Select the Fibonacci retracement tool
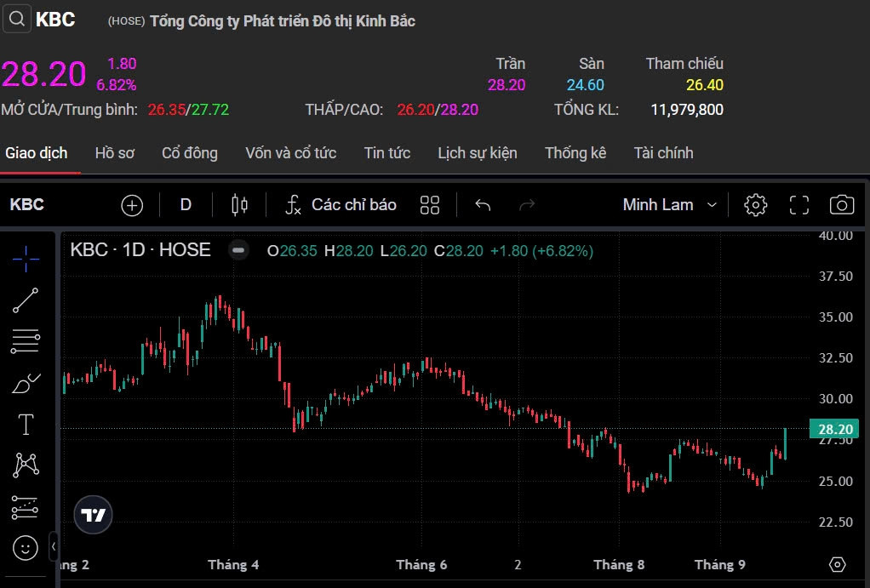This screenshot has height=588, width=870. (x=26, y=341)
